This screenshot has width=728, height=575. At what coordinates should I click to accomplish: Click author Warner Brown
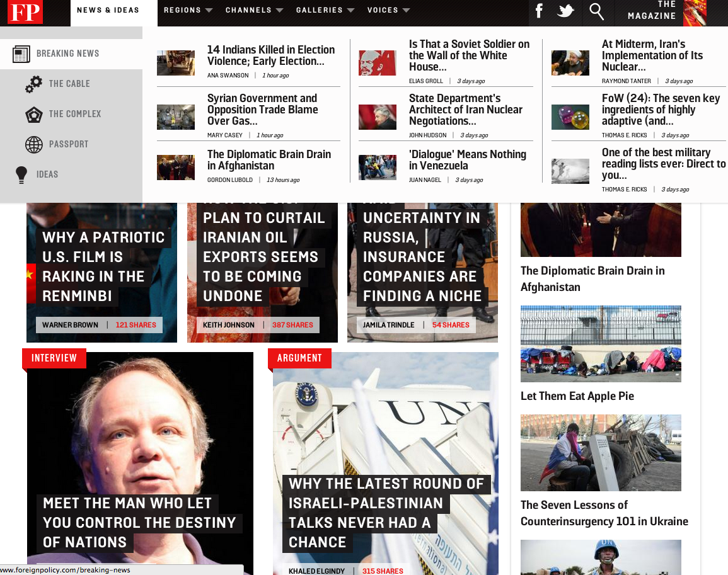point(70,325)
